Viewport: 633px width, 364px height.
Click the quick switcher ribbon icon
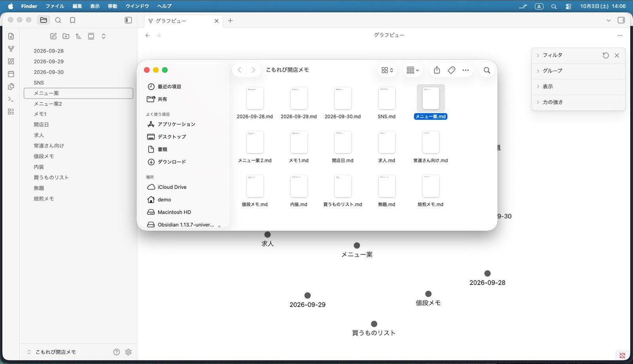(x=11, y=36)
